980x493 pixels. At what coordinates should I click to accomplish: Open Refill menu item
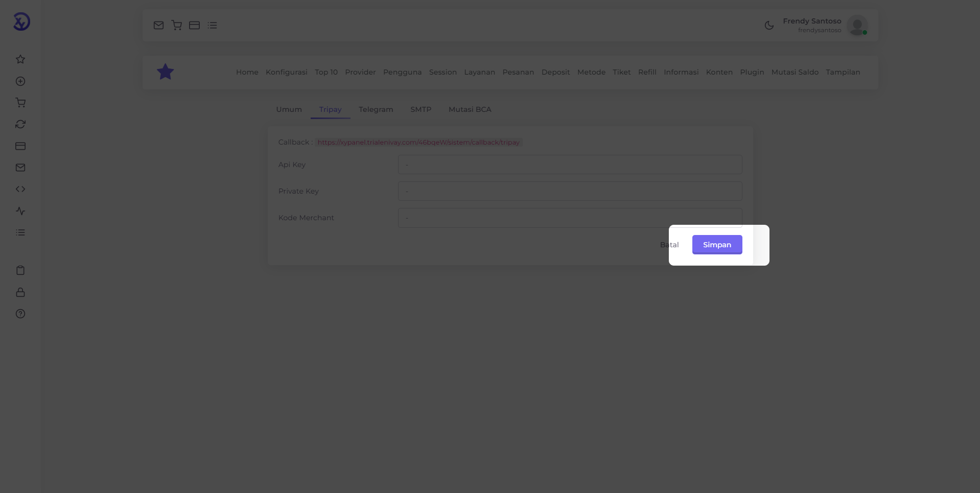pyautogui.click(x=647, y=72)
